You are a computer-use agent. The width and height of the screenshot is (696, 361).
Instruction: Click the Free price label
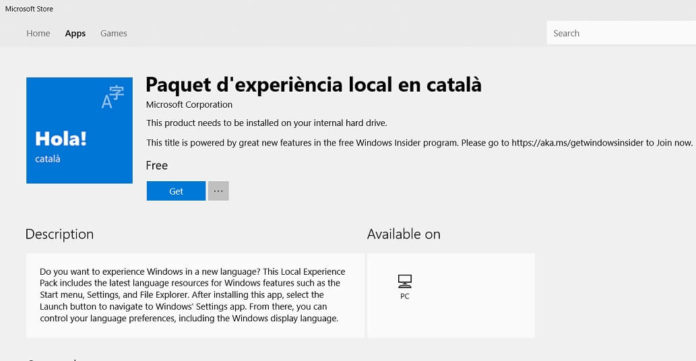pyautogui.click(x=157, y=166)
